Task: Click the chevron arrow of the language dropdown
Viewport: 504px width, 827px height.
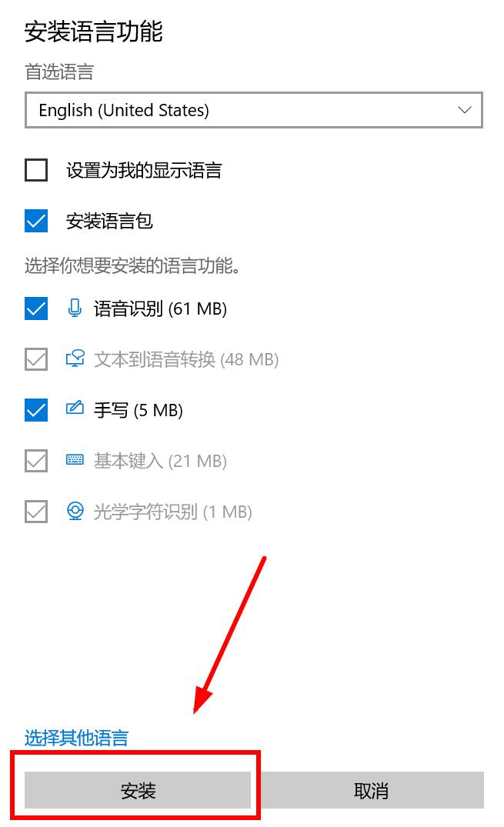Action: coord(465,110)
